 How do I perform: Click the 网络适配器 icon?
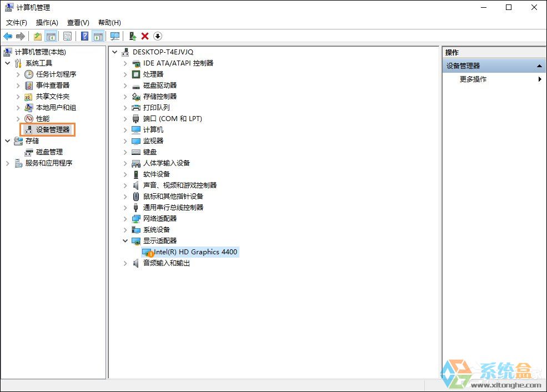[136, 219]
